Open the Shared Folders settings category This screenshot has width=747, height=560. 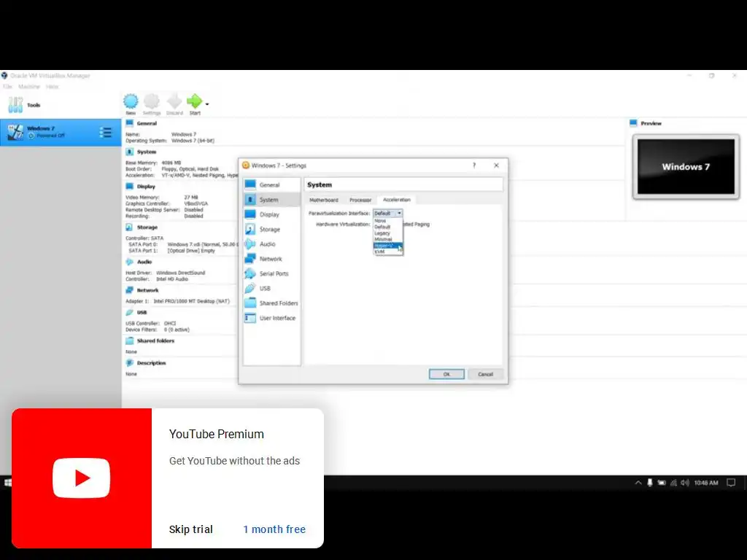click(x=271, y=303)
